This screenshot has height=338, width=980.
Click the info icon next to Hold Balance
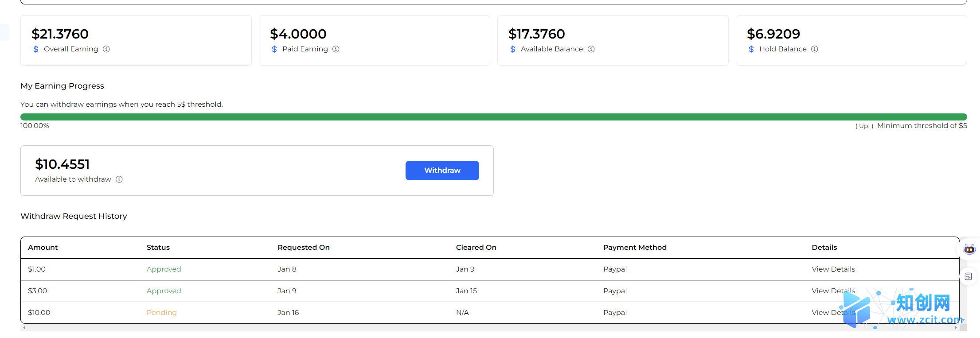[815, 49]
